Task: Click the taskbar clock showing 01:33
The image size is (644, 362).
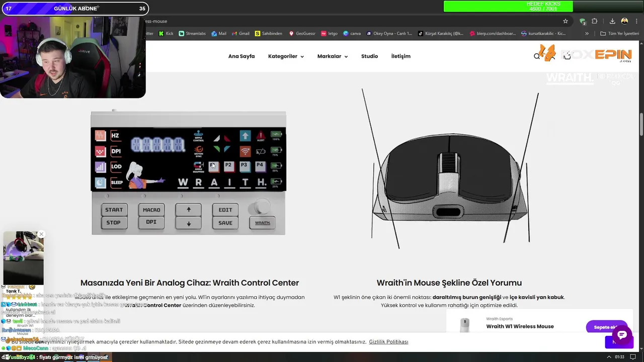Action: pyautogui.click(x=619, y=357)
